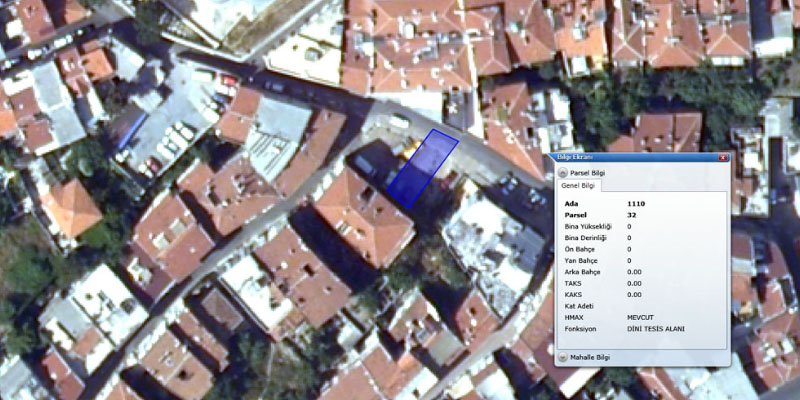Click the Kat Adeti label
Image resolution: width=800 pixels, height=400 pixels.
580,305
